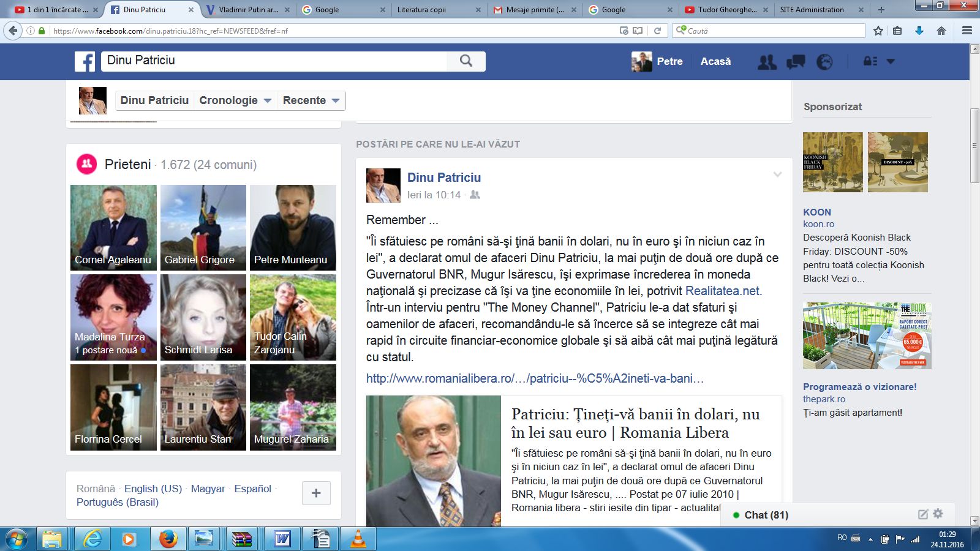Open KOON sponsored ad title
The width and height of the screenshot is (980, 551).
[817, 212]
